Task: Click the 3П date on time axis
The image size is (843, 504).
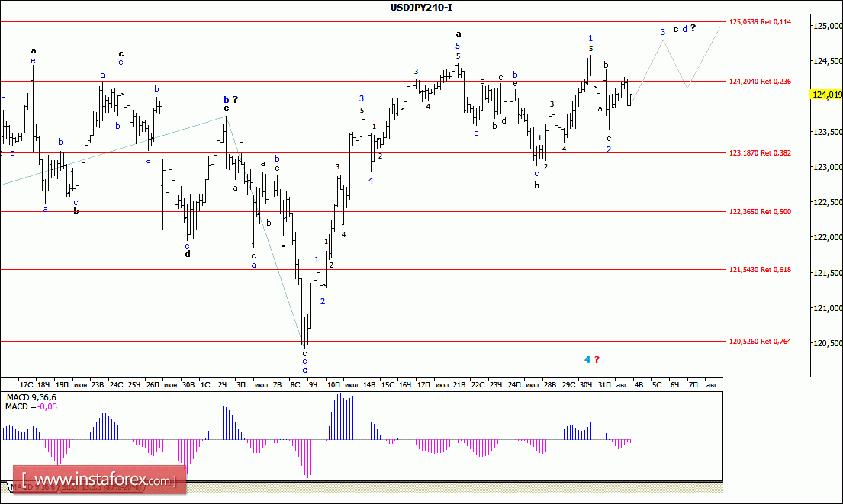Action: click(241, 385)
